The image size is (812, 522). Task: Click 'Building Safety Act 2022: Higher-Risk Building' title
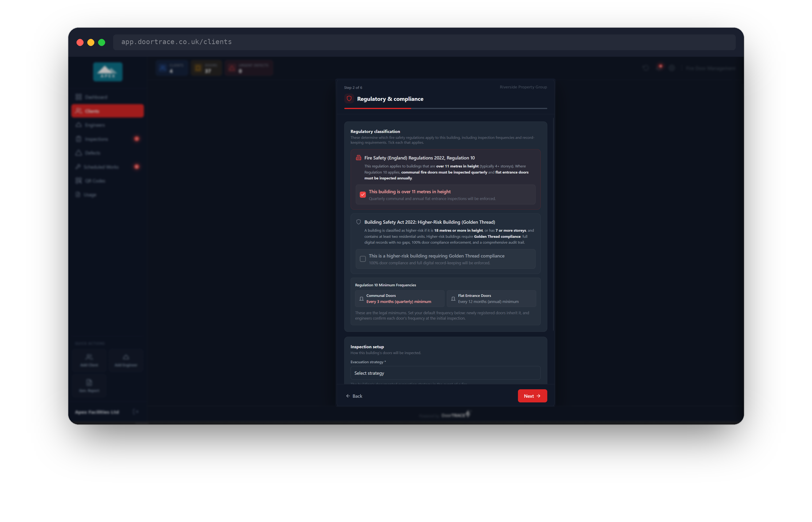tap(430, 222)
